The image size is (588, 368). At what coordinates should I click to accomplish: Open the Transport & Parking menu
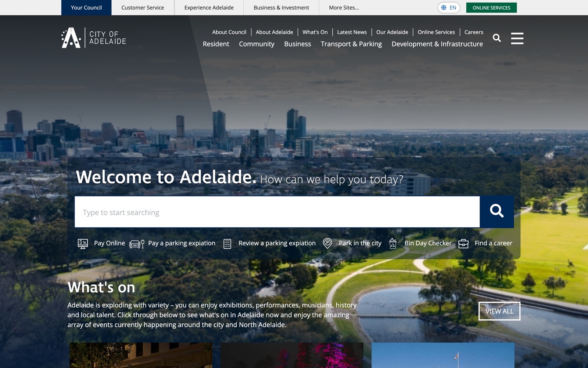[x=351, y=44]
